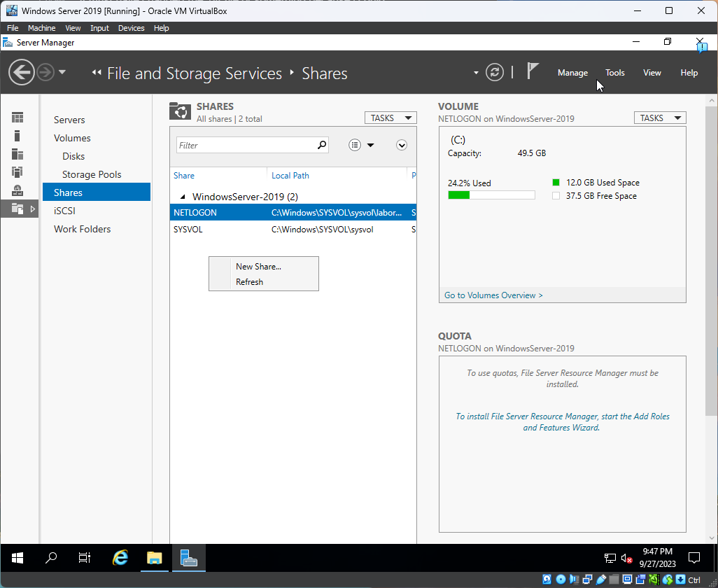Open the Server Manager Dashboard icon
The width and height of the screenshot is (718, 588).
tap(19, 117)
